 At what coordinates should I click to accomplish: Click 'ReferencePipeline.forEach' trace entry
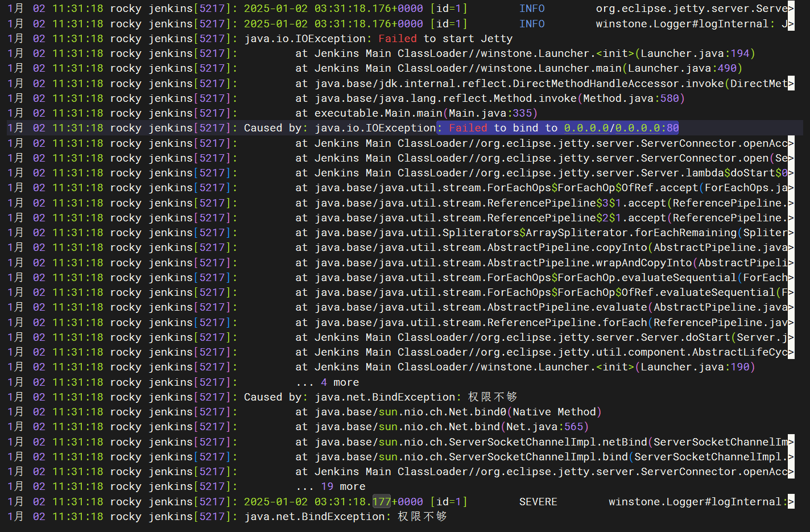[567, 323]
